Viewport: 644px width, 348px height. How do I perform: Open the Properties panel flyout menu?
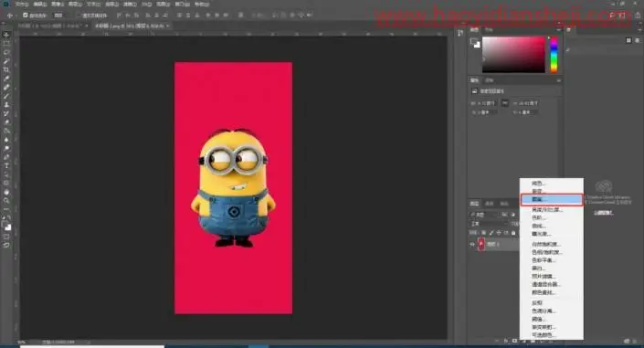[558, 80]
